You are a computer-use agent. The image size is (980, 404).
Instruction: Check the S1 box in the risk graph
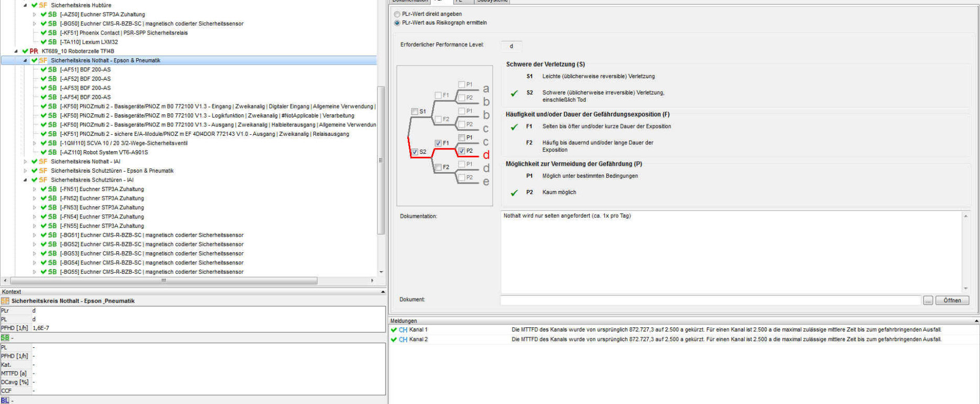(415, 112)
